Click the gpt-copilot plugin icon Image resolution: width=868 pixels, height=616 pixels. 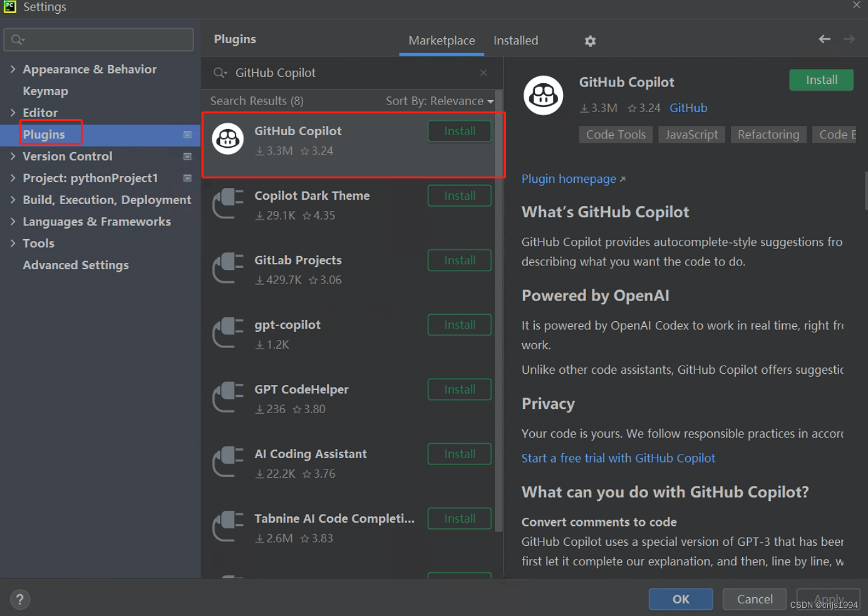click(228, 332)
